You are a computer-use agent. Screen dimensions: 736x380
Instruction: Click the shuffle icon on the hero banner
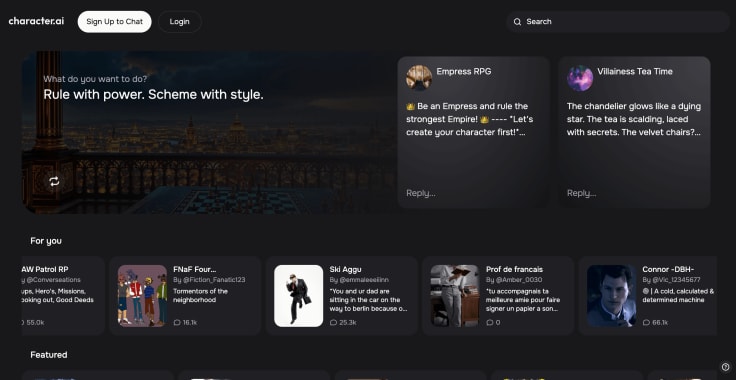point(54,181)
